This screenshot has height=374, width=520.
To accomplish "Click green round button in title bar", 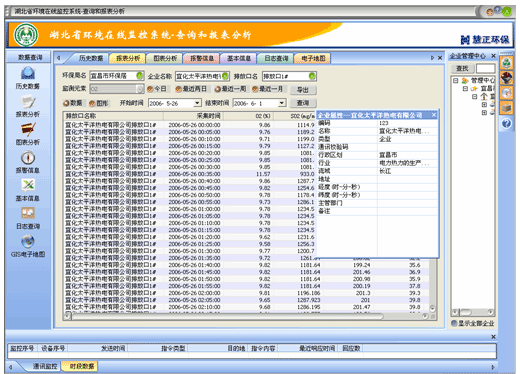I will point(507,12).
